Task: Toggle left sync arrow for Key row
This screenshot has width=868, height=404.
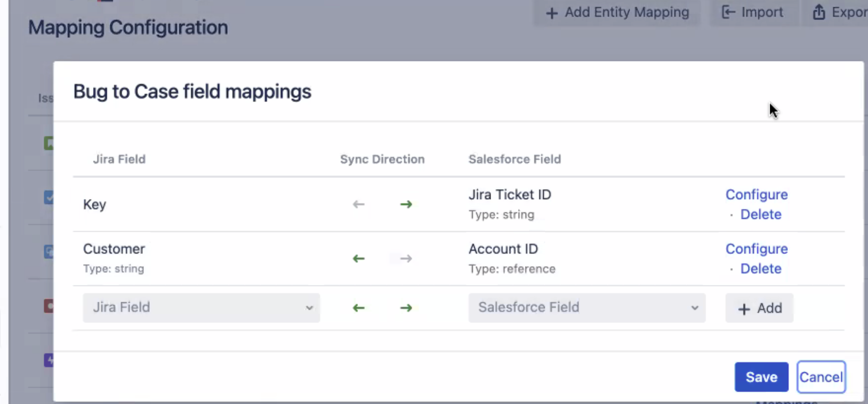Action: [359, 204]
